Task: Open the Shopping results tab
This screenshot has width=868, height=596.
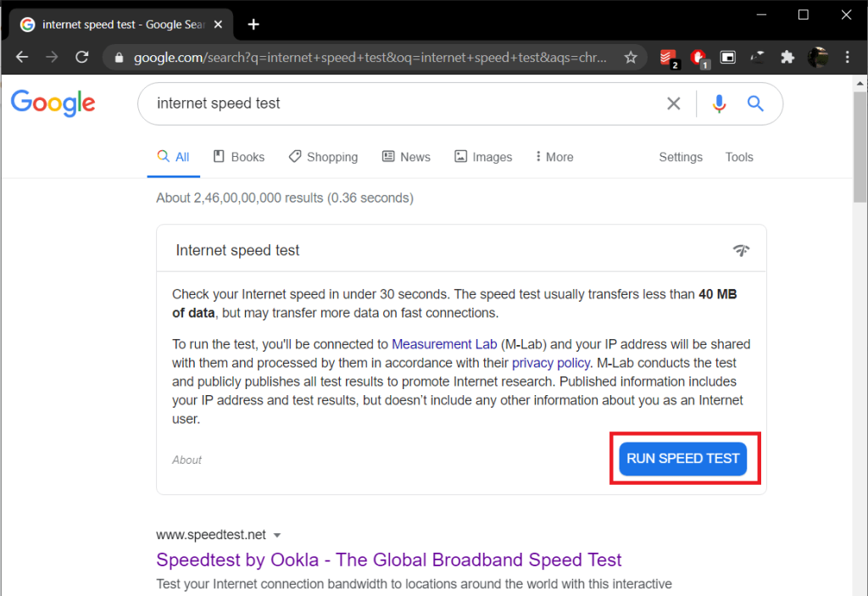Action: [x=323, y=157]
